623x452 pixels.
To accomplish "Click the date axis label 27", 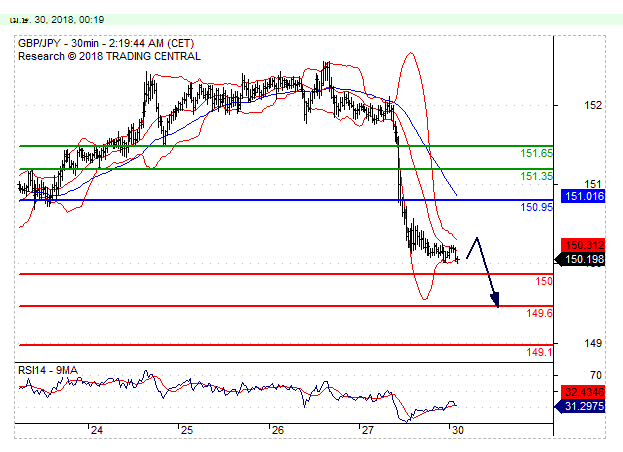I will 368,430.
